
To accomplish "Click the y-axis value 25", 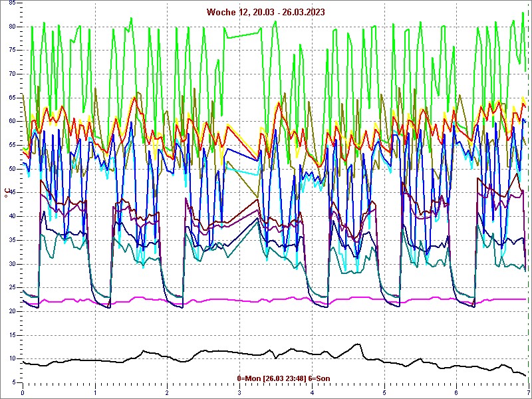I will pos(12,288).
